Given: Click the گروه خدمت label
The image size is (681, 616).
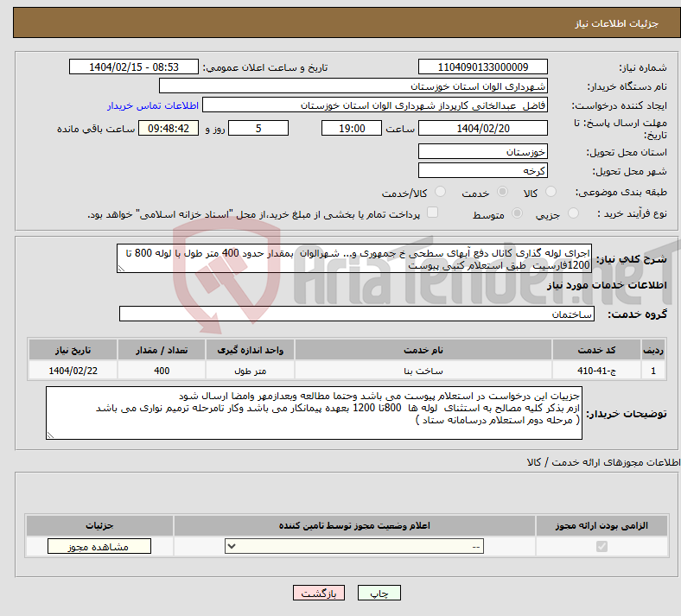Looking at the screenshot, I should pos(637,314).
